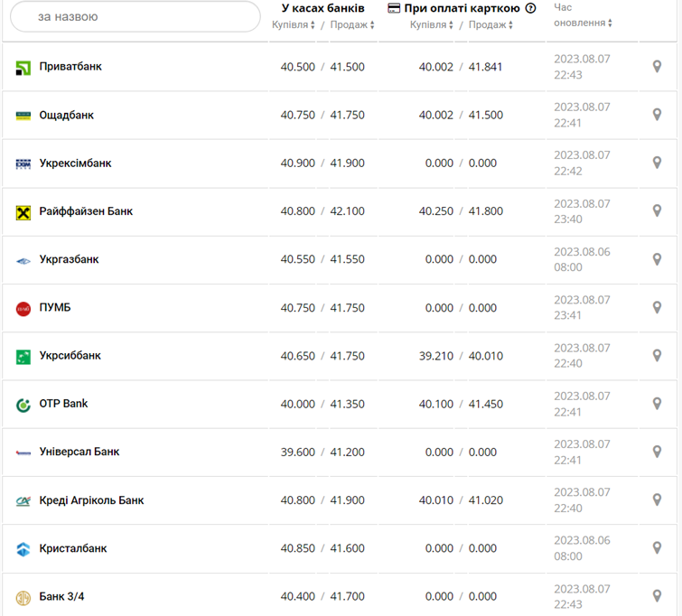The image size is (682, 616).
Task: Click the Кристалбанк logo icon
Action: click(23, 549)
